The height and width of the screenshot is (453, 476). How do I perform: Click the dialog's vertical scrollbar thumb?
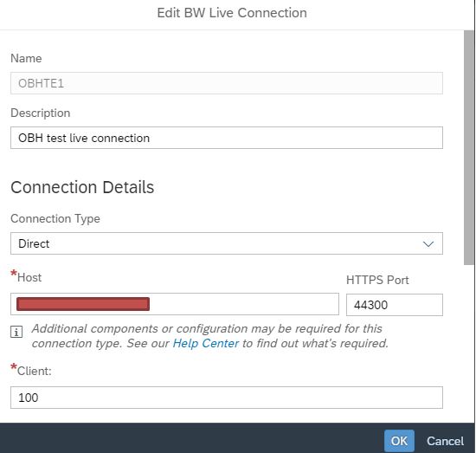(x=469, y=147)
